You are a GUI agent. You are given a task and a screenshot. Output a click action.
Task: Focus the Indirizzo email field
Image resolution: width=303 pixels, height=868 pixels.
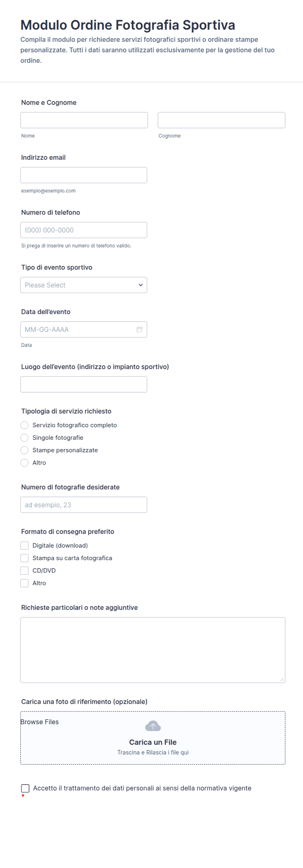coord(84,175)
